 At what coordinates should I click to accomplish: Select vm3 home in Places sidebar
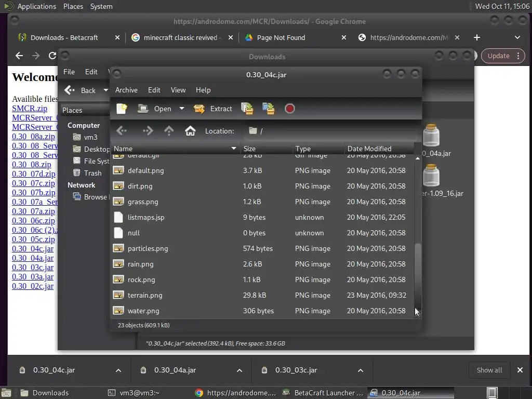coord(86,137)
